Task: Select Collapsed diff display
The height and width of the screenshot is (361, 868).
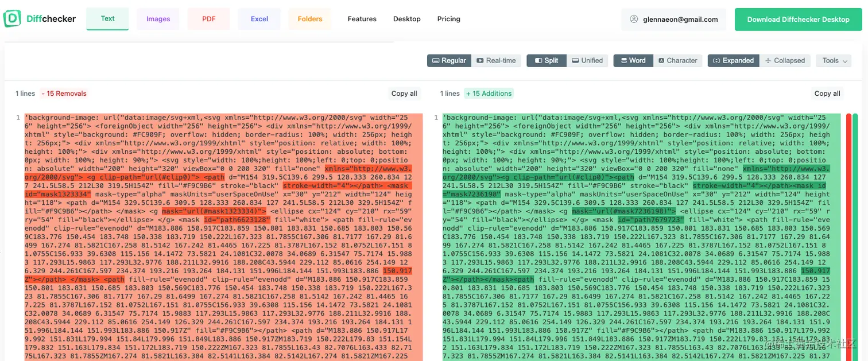Action: pos(785,60)
